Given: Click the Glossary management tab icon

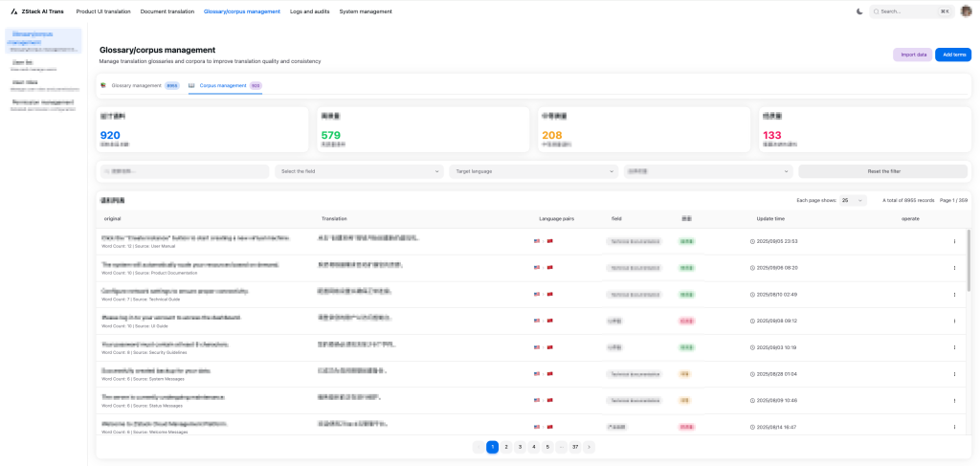Looking at the screenshot, I should click(104, 85).
